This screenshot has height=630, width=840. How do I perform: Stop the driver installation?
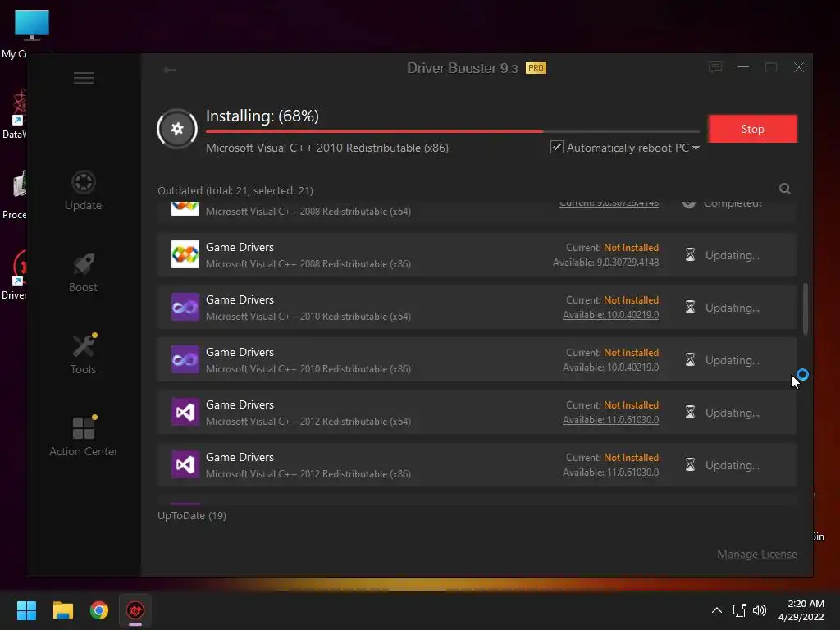(753, 129)
